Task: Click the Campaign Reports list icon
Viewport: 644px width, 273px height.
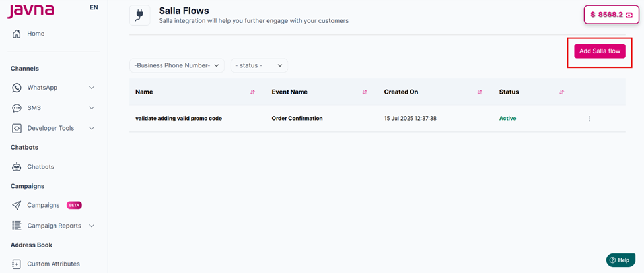Action: click(x=17, y=226)
